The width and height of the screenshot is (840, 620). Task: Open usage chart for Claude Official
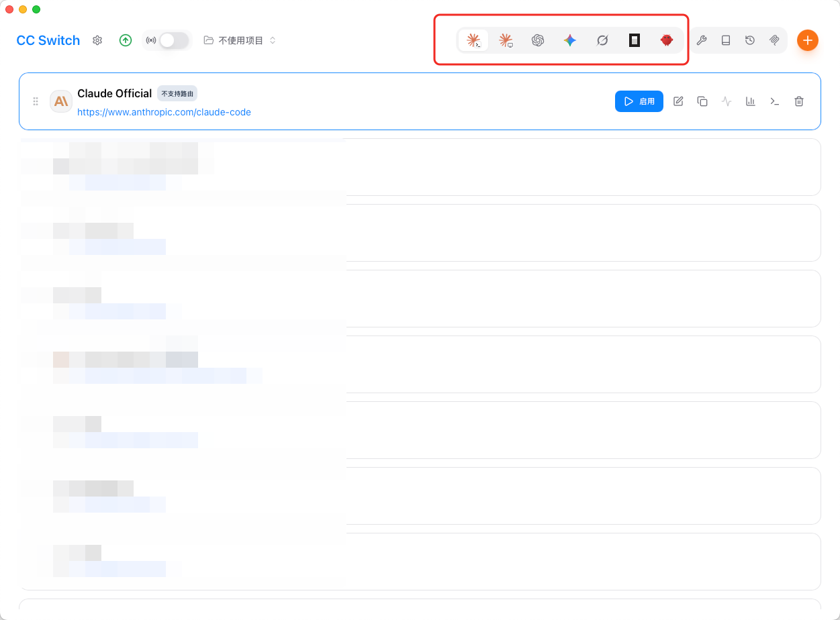tap(751, 101)
